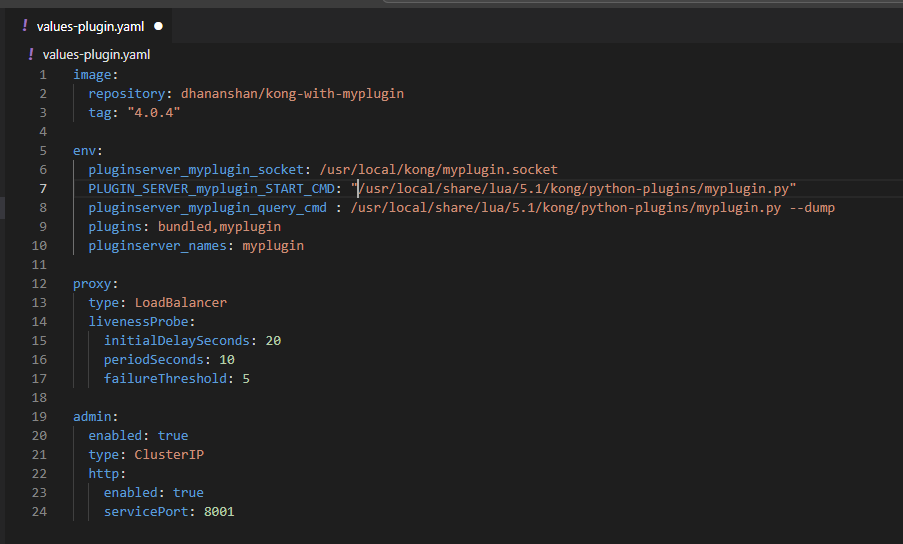
Task: Click the YAML file icon in the editor tab
Action: [24, 26]
